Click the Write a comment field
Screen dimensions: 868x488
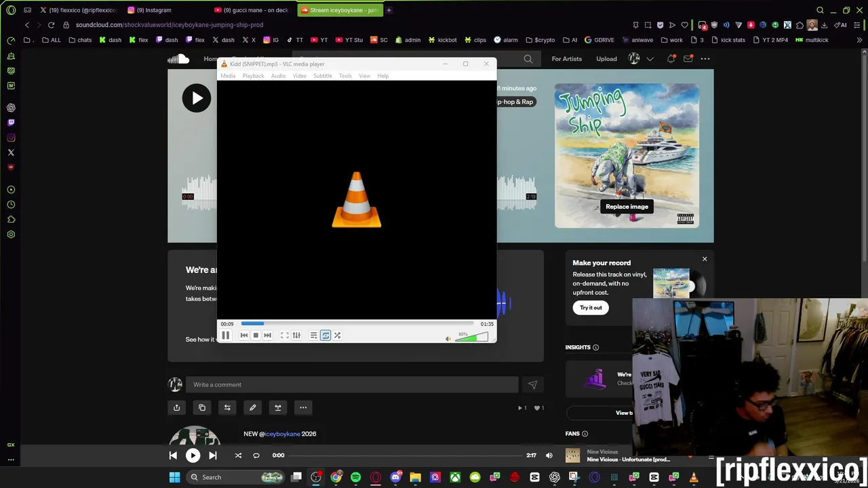pos(353,384)
